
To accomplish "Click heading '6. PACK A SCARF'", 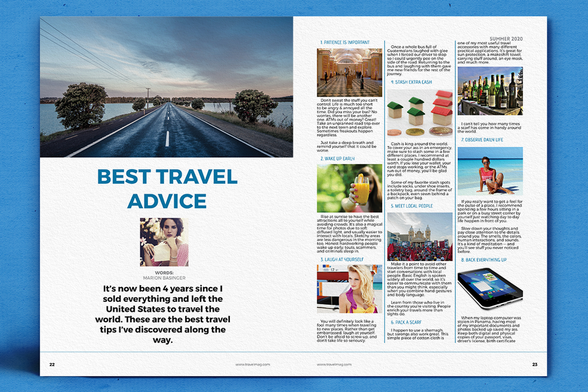I will click(406, 322).
